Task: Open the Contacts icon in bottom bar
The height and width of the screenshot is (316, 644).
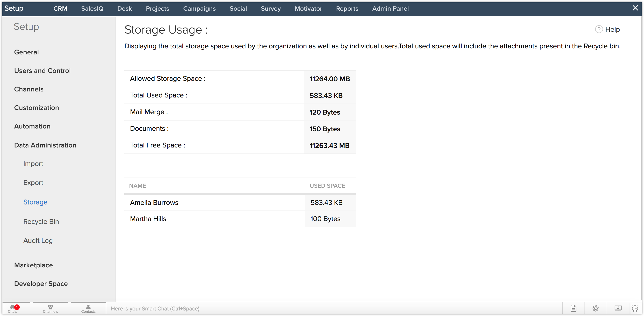Action: 88,308
